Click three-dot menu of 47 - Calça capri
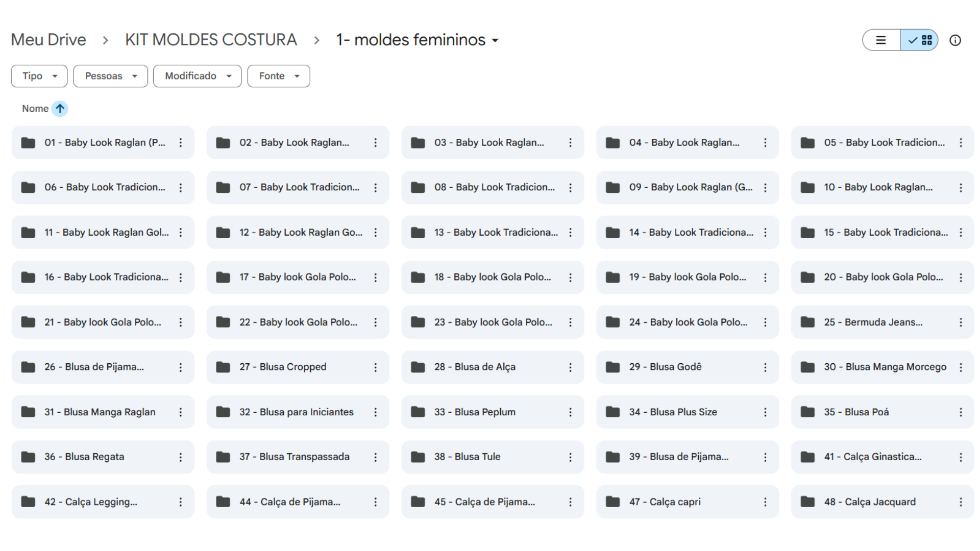Viewport: 980px width, 551px height. 765,502
